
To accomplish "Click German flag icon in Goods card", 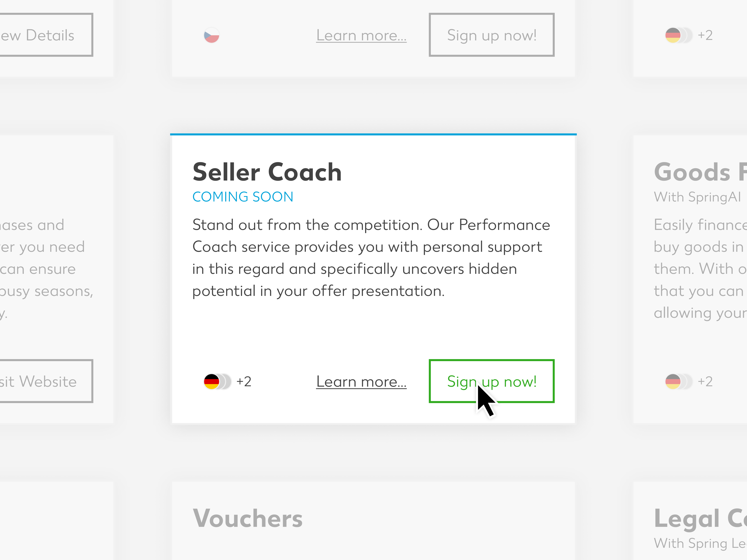I will 673,381.
